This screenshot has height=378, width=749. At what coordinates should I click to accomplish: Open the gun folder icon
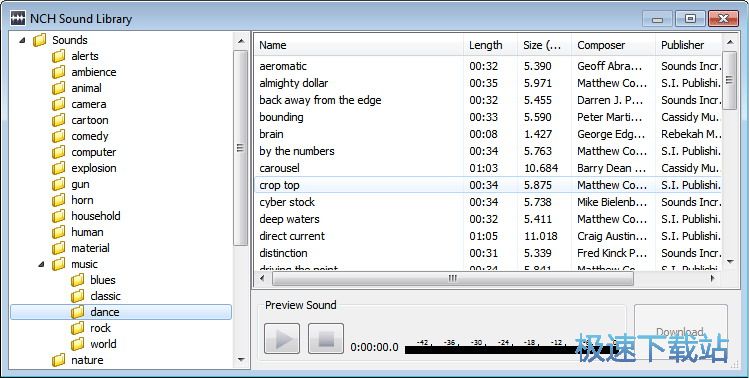(x=59, y=184)
